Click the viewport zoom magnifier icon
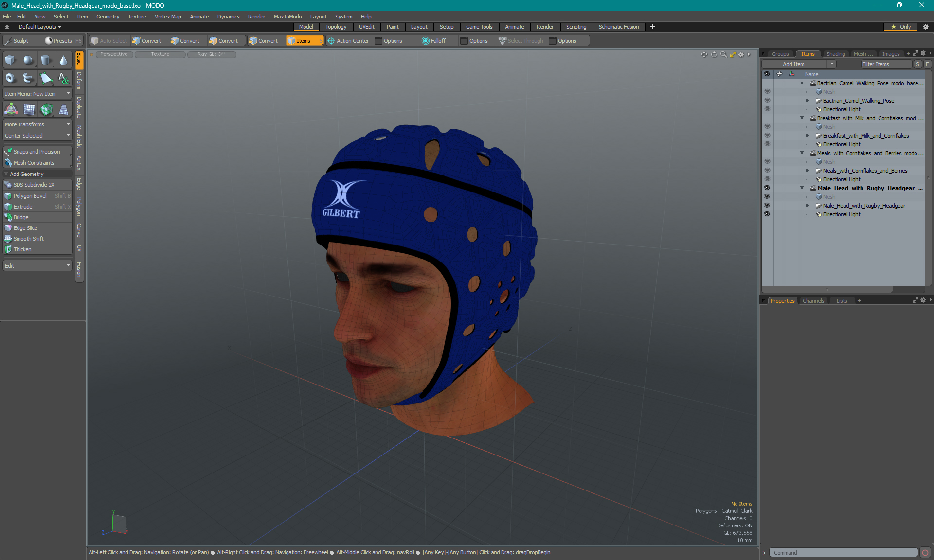Viewport: 934px width, 560px height. click(723, 54)
